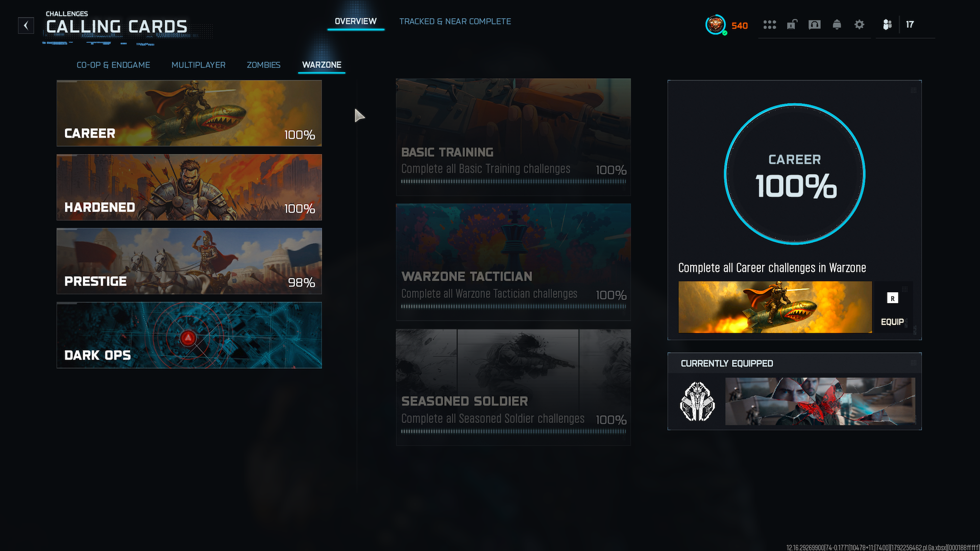Switch to the Overview tab
Image resolution: width=980 pixels, height=551 pixels.
(356, 21)
